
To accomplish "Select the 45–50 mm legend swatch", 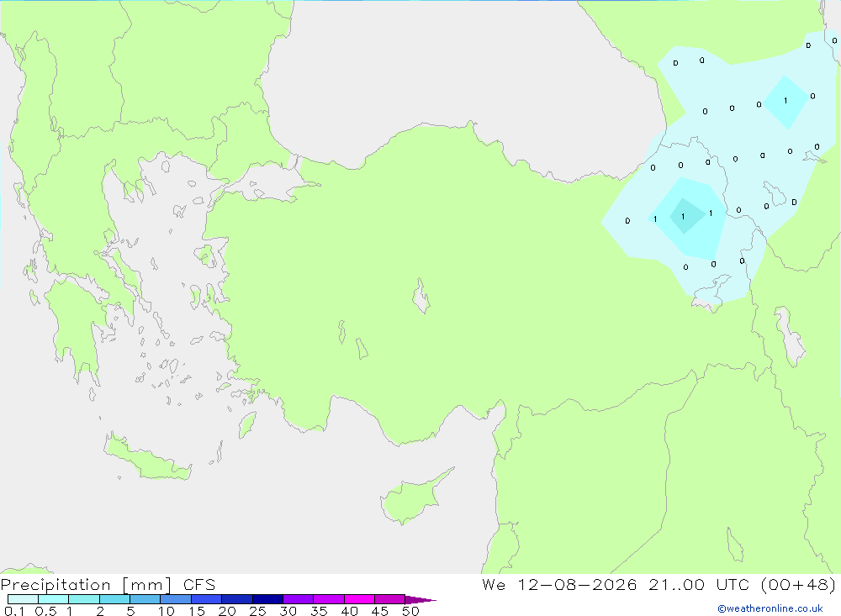I will tap(389, 599).
